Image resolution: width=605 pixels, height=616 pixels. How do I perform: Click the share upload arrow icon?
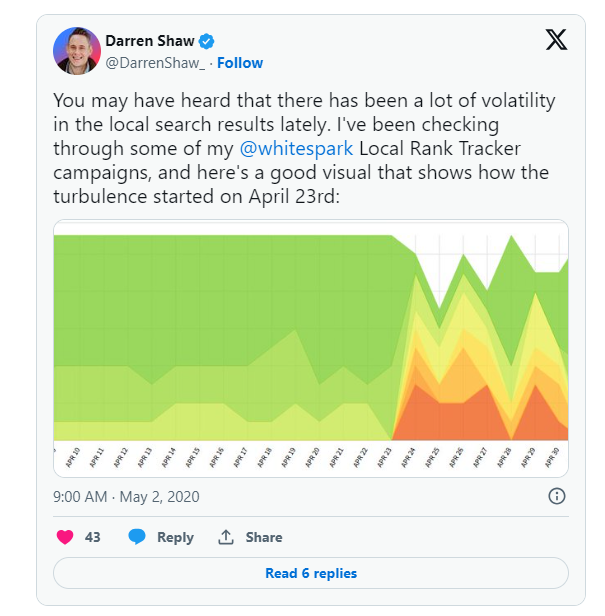(x=226, y=537)
